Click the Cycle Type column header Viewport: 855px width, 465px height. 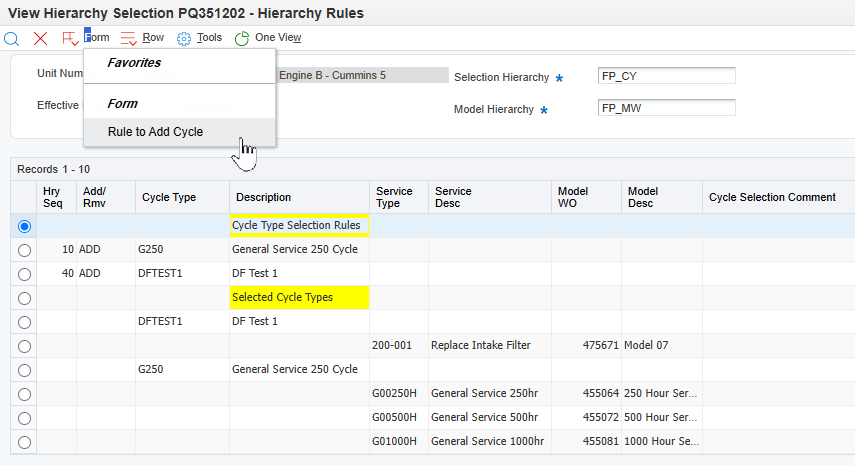pos(169,198)
